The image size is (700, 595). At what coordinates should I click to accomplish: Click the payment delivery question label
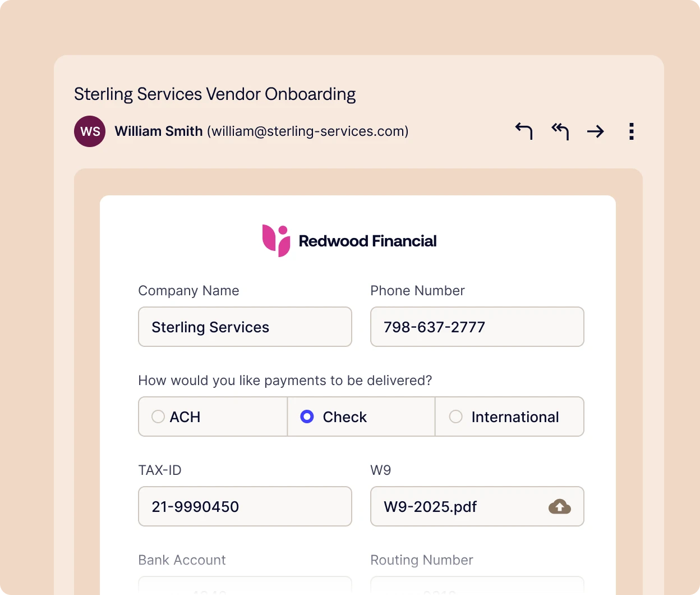(285, 381)
